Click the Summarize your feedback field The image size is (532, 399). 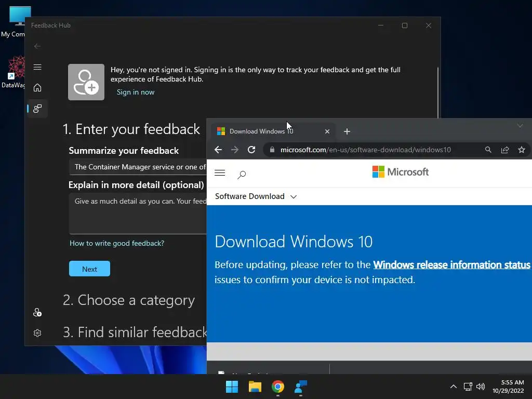pyautogui.click(x=138, y=167)
